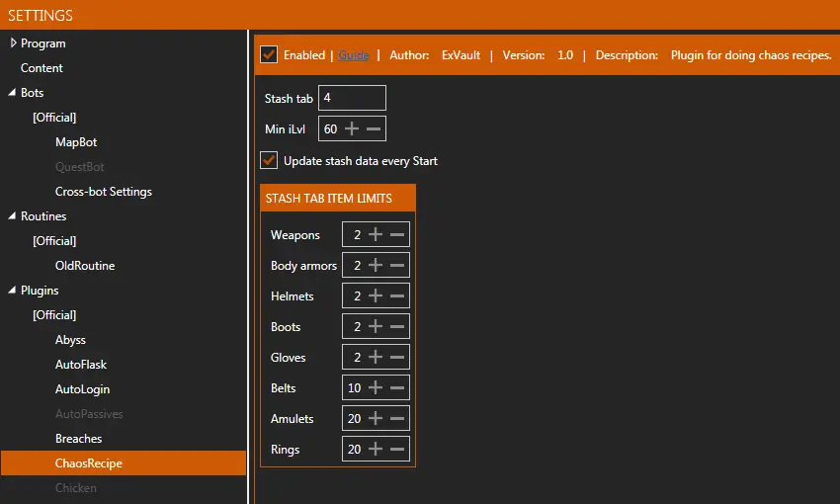Select OldRoutine under Routines
Image resolution: width=840 pixels, height=504 pixels.
pos(85,266)
